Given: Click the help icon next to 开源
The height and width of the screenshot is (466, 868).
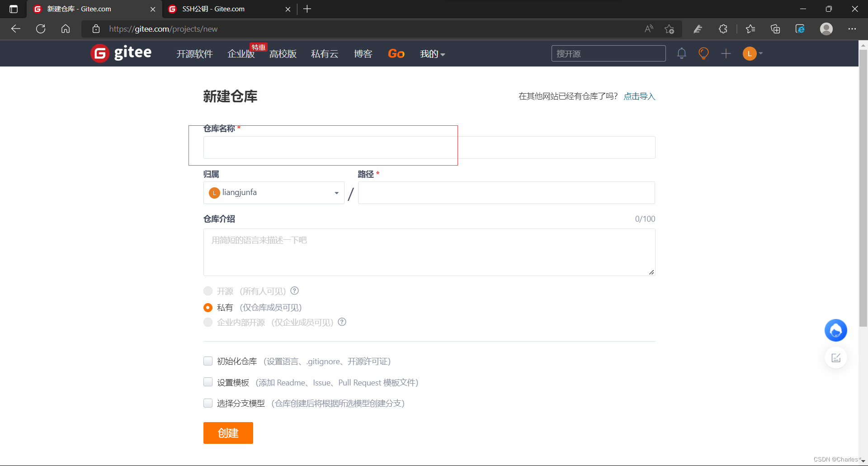Looking at the screenshot, I should click(x=294, y=291).
